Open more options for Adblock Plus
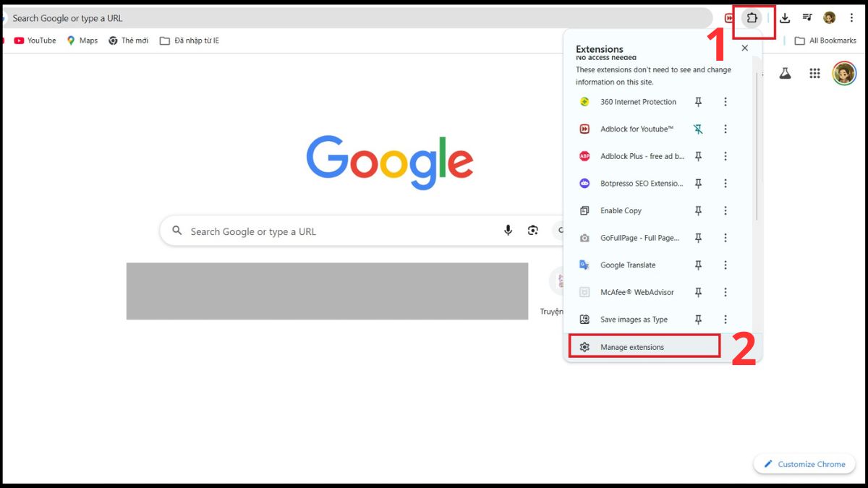 click(x=726, y=156)
